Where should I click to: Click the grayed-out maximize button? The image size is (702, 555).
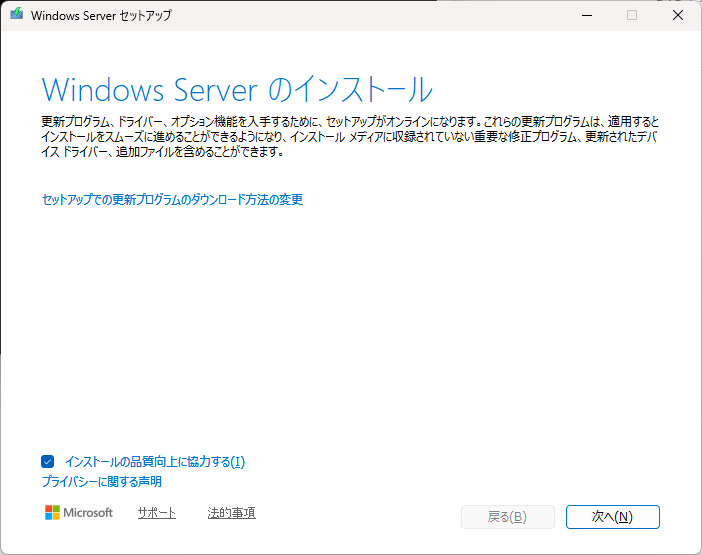click(632, 15)
